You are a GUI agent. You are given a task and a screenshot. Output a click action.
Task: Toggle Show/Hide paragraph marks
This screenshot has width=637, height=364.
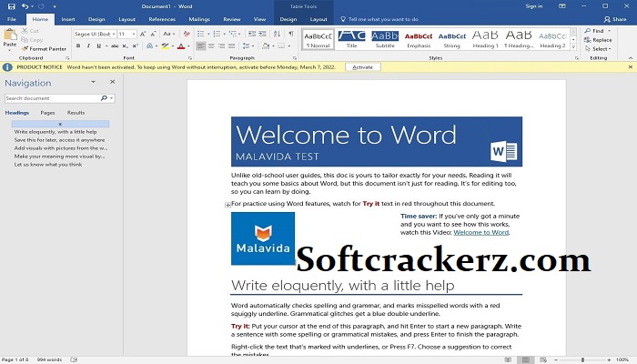click(x=291, y=35)
